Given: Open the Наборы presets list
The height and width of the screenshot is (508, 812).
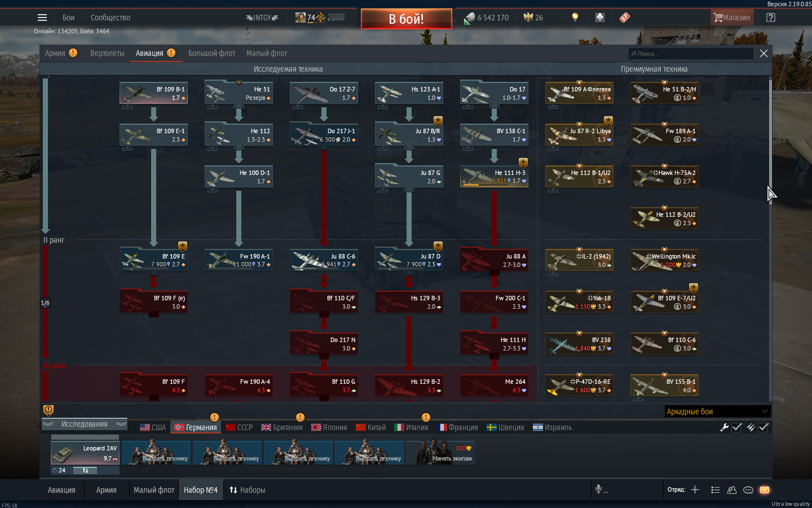Looking at the screenshot, I should click(x=247, y=490).
